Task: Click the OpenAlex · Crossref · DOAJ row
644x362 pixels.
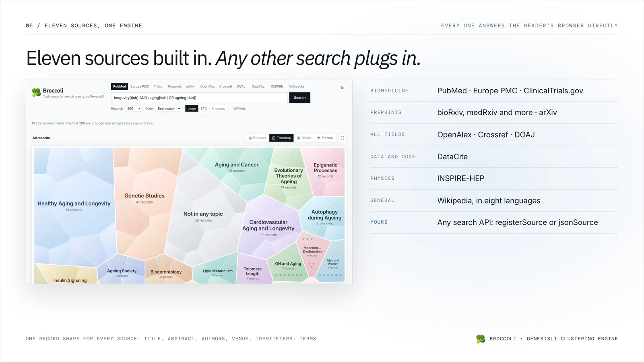Action: (494, 135)
